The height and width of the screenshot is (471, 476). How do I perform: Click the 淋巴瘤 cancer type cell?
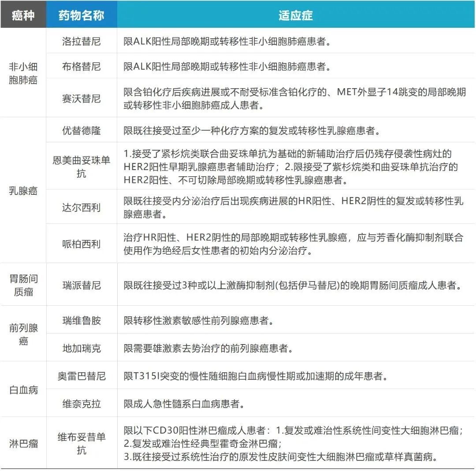23,443
